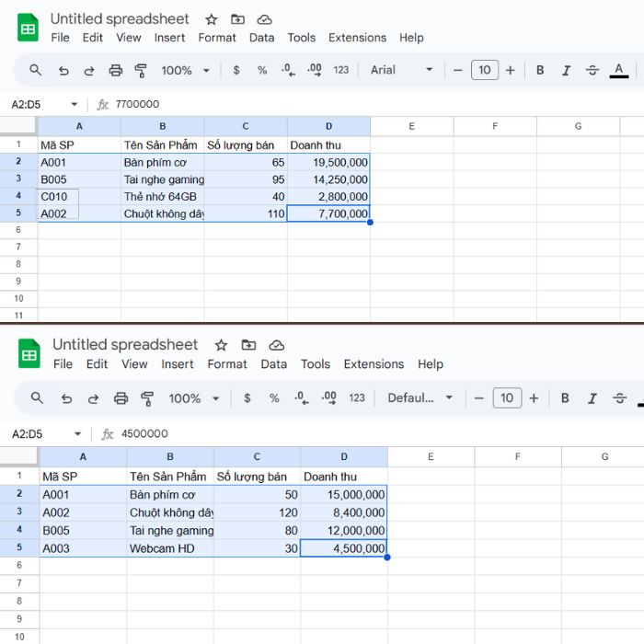Toggle italic in the bottom spreadsheet toolbar
Viewport: 644px width, 644px height.
pyautogui.click(x=592, y=398)
